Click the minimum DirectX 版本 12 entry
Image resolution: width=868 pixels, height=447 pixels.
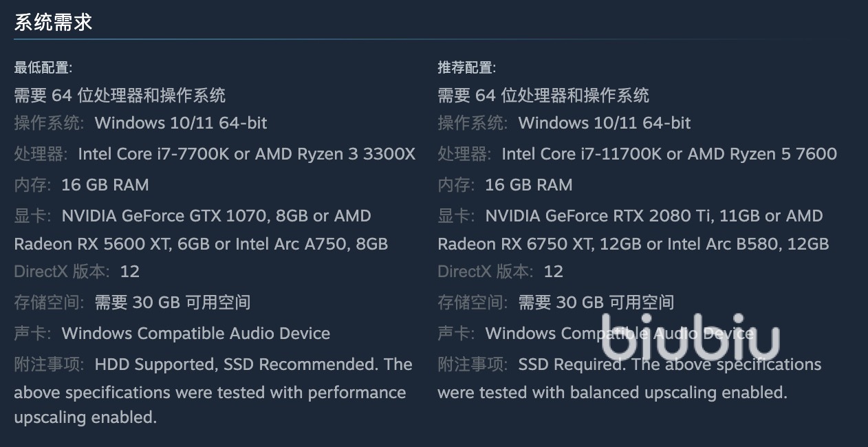pyautogui.click(x=77, y=271)
